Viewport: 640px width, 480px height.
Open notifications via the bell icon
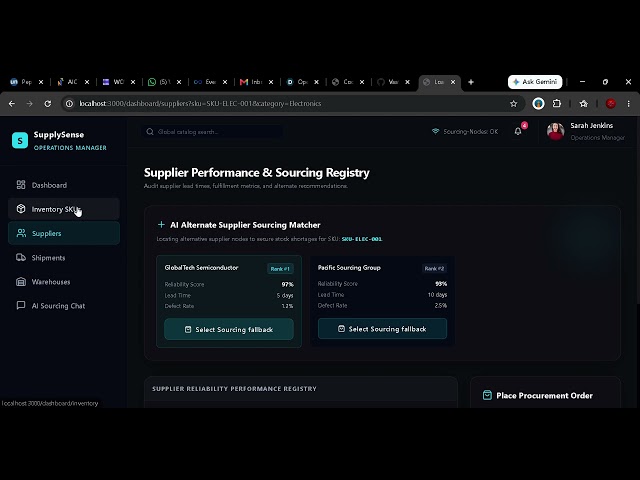518,131
